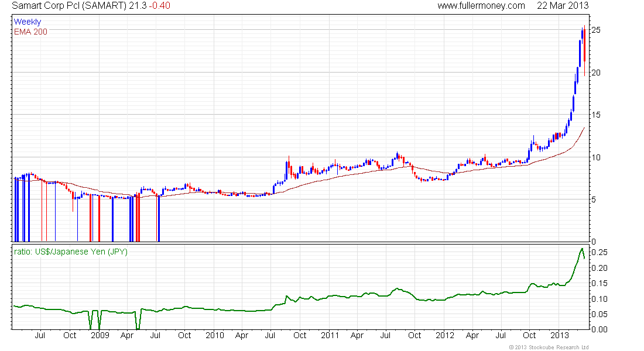Click the right end of EMA 200 line
Viewport: 644px width, 351px height.
coord(584,128)
